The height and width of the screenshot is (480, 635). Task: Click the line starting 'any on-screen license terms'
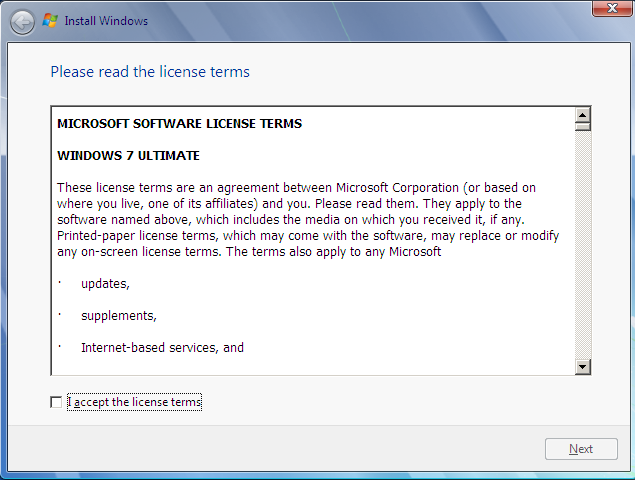click(249, 252)
